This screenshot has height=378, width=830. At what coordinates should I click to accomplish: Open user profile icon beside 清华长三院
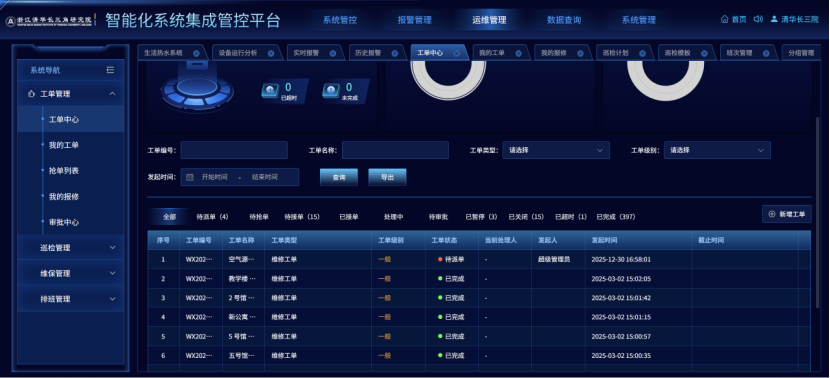tap(774, 19)
